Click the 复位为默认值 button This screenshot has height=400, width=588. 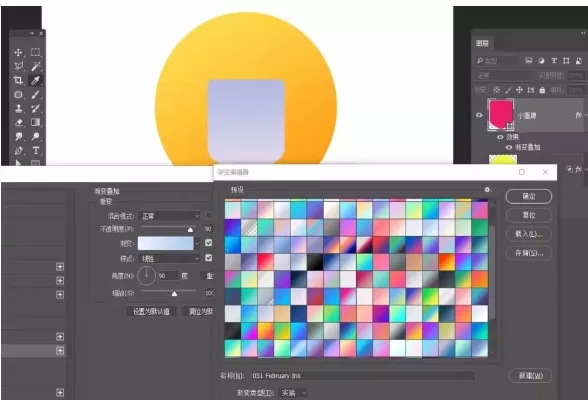[198, 312]
